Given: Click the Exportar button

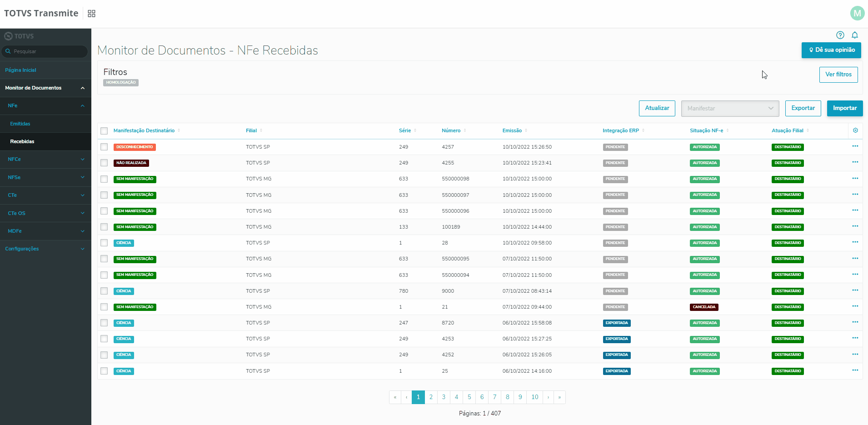Looking at the screenshot, I should pos(803,108).
